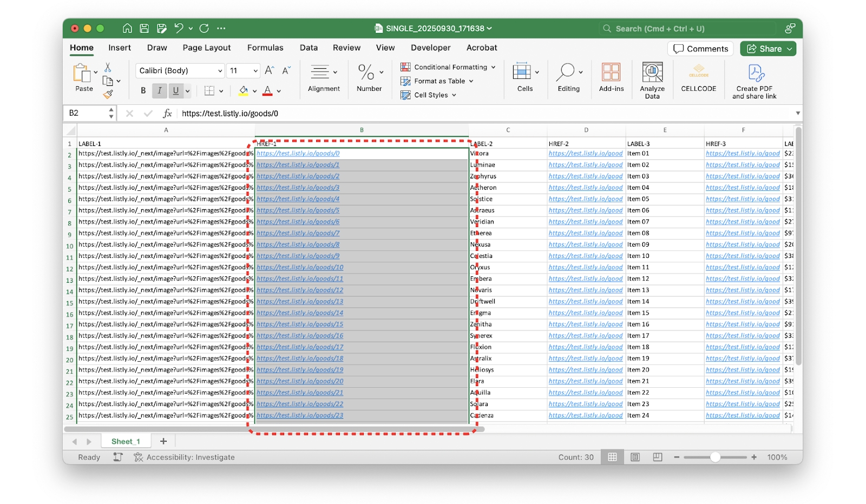Click the zoom slider handle
The width and height of the screenshot is (866, 504).
point(715,457)
